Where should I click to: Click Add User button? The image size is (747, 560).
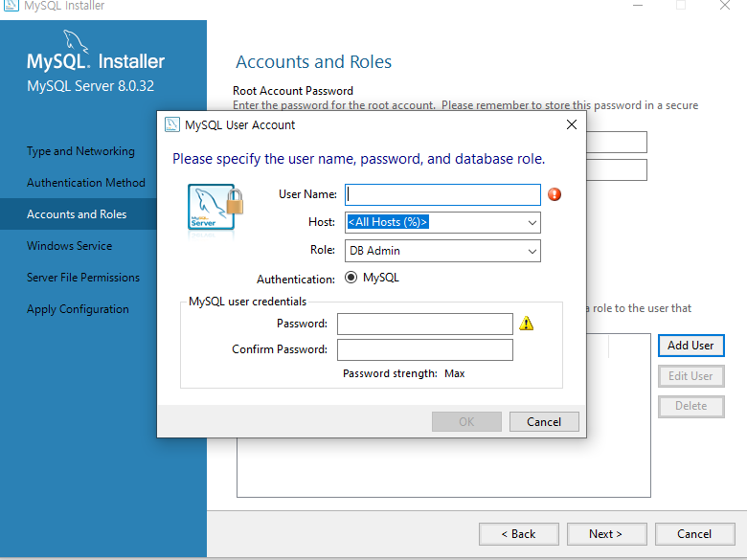(x=690, y=346)
